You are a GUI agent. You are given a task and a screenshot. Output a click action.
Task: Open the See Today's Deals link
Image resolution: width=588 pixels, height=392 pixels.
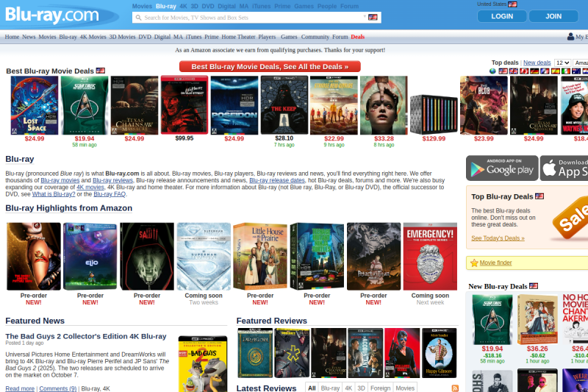point(498,238)
